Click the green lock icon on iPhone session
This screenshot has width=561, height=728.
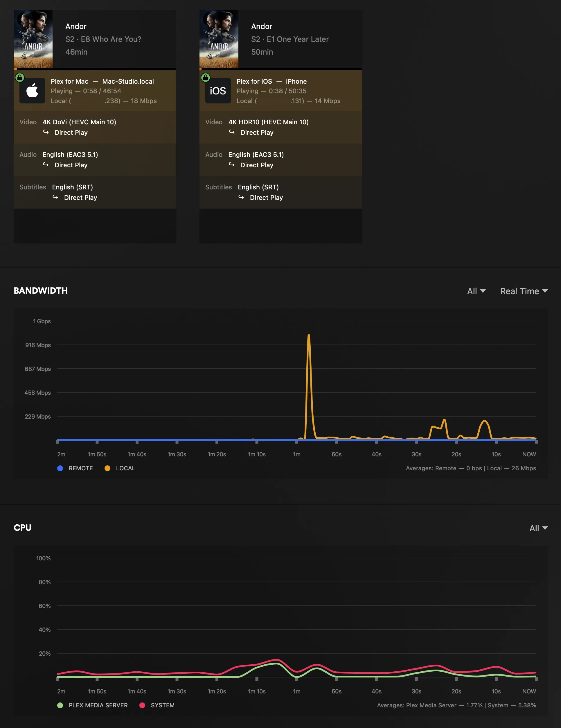206,78
